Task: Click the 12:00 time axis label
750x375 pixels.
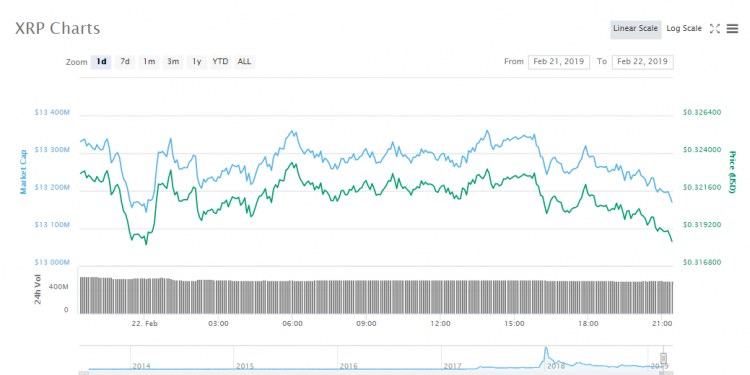Action: [440, 323]
